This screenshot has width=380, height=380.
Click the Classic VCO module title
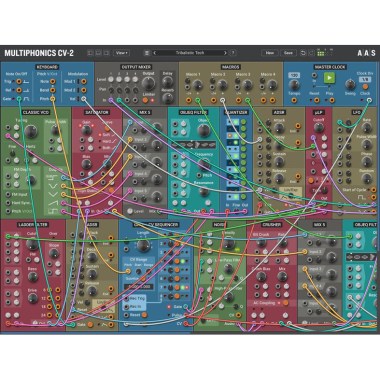pos(36,112)
